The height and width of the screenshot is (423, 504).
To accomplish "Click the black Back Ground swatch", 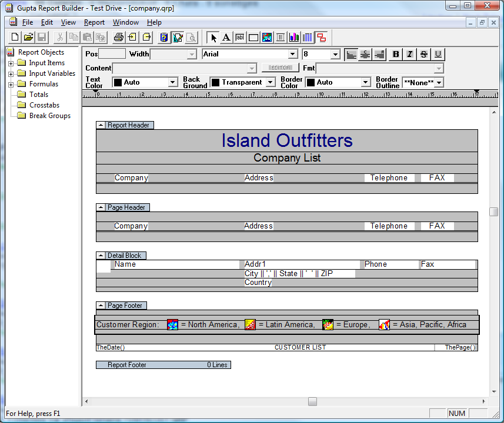I will coord(216,83).
